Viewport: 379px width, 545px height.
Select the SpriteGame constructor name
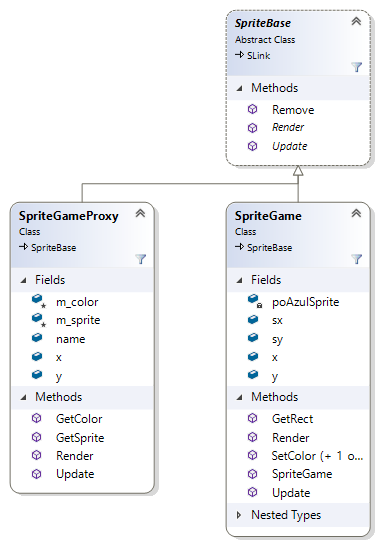click(302, 474)
